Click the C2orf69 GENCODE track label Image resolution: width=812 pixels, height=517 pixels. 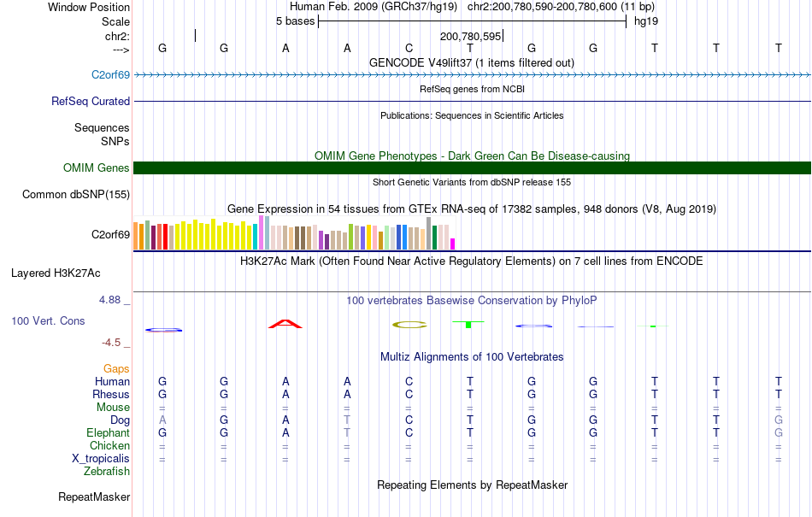[x=110, y=75]
